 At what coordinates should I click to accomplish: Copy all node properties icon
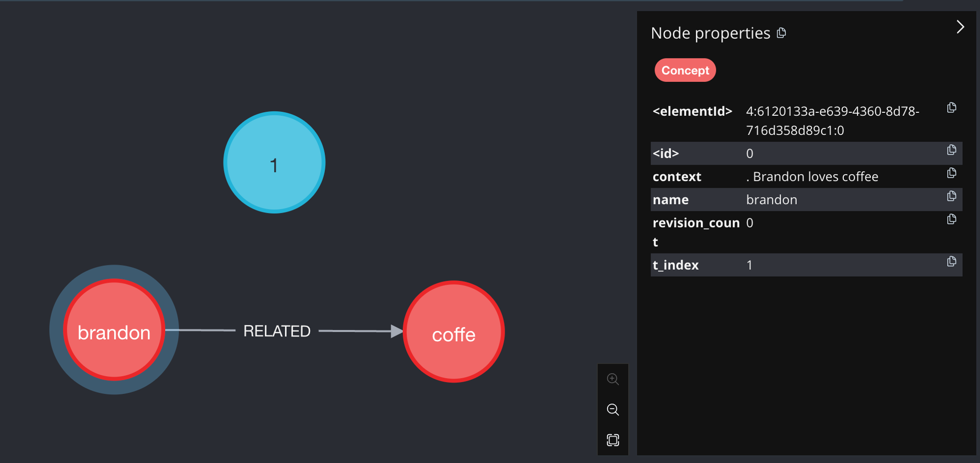782,33
